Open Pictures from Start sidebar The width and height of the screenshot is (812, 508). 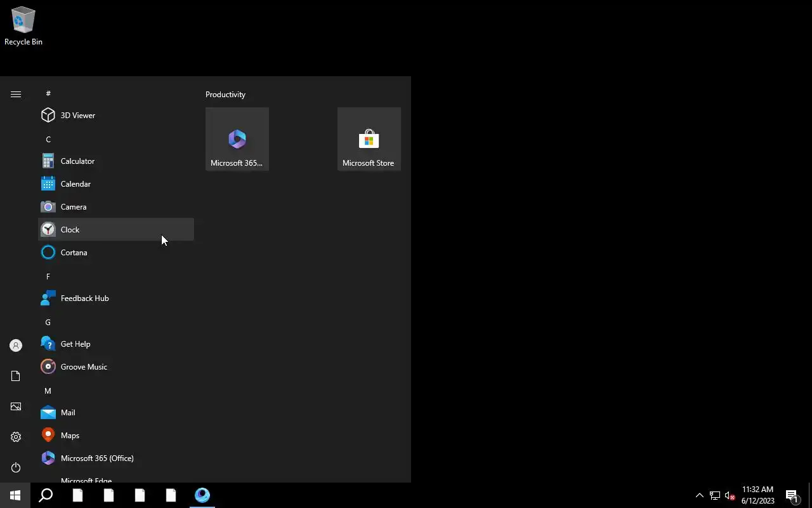coord(16,406)
